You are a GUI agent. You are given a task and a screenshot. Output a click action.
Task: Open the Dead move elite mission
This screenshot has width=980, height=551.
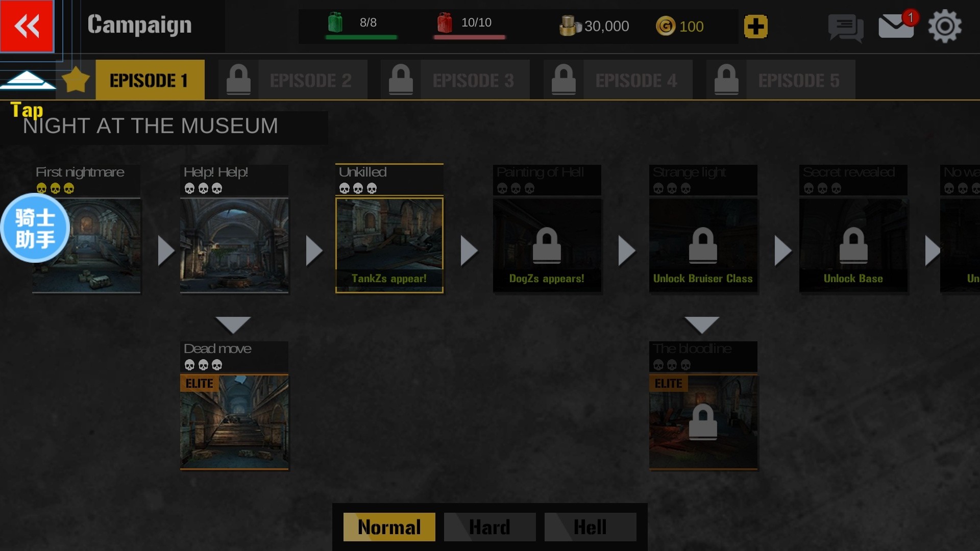point(234,405)
